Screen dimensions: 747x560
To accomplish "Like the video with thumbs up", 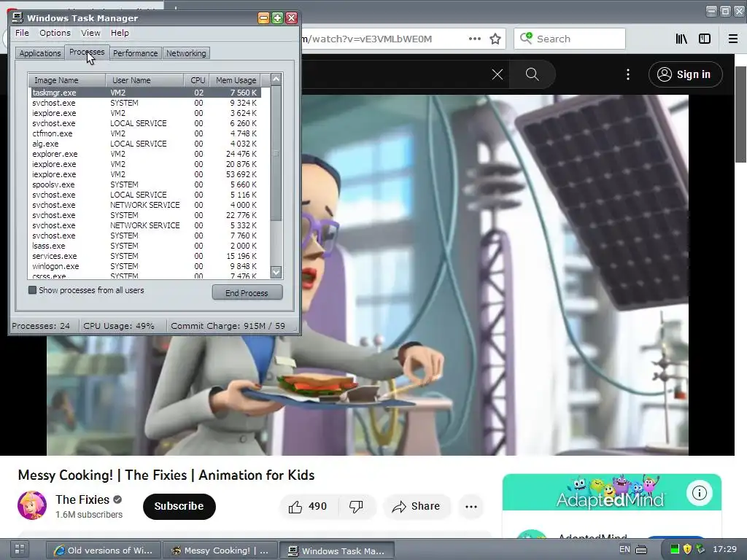I will pyautogui.click(x=309, y=507).
